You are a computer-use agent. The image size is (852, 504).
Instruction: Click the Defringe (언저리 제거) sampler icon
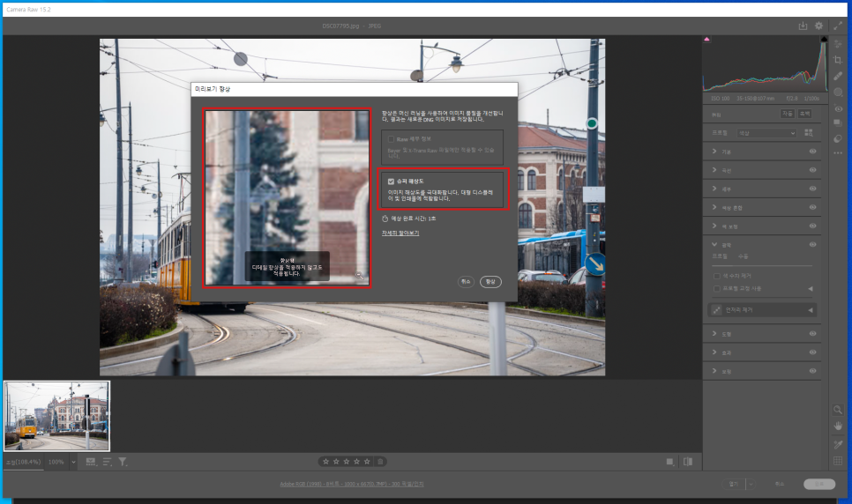pos(717,309)
